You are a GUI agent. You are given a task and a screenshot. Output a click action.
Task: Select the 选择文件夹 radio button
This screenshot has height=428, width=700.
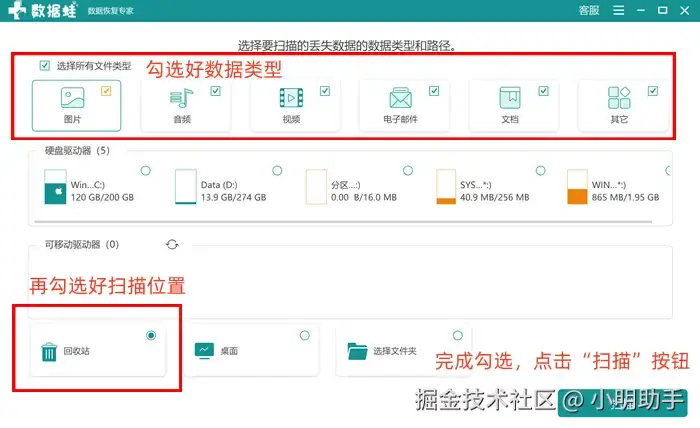458,335
